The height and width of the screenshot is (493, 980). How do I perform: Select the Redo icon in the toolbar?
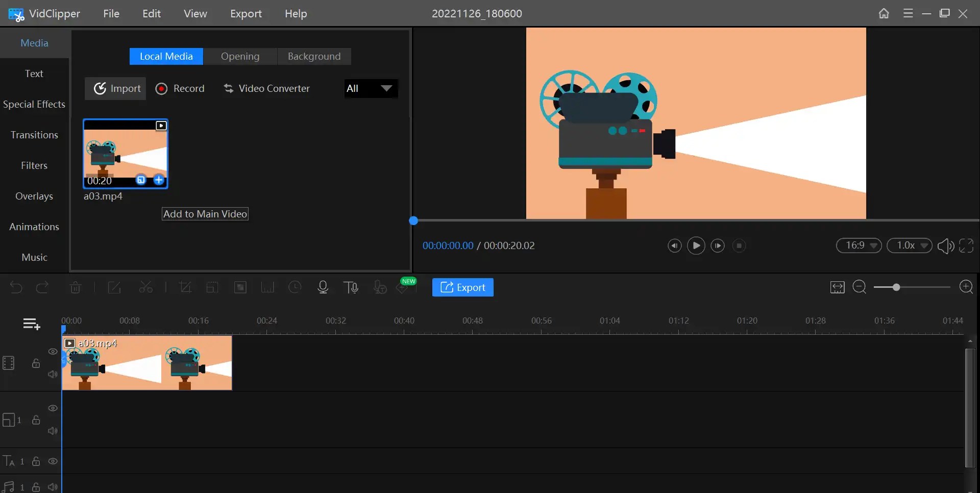[x=42, y=287]
